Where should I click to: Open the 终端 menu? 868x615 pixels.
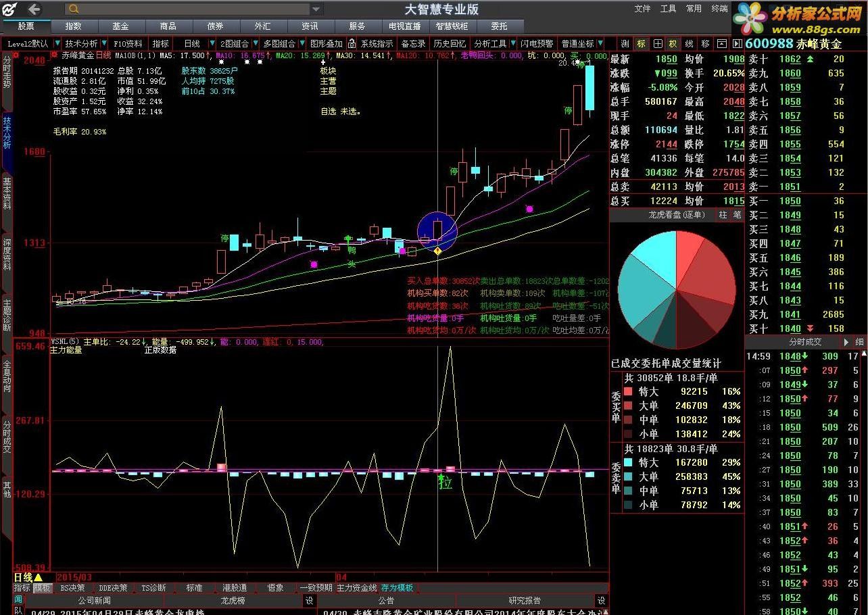click(719, 9)
